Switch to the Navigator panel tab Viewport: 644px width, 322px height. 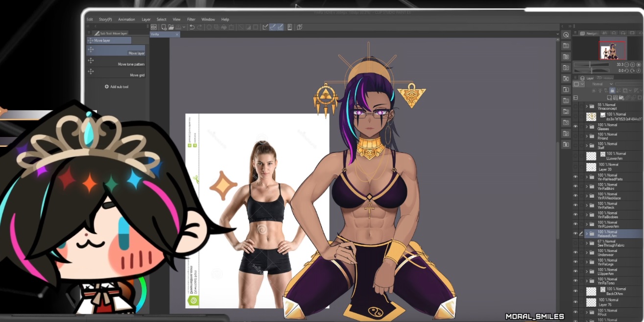(589, 33)
